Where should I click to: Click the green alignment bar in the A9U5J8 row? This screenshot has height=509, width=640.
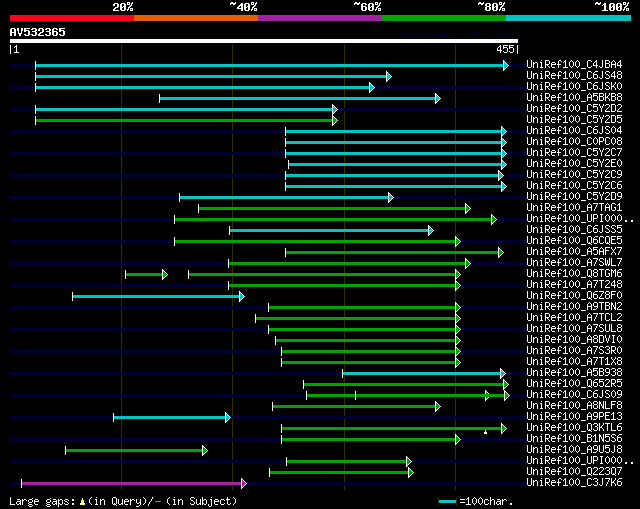point(136,451)
